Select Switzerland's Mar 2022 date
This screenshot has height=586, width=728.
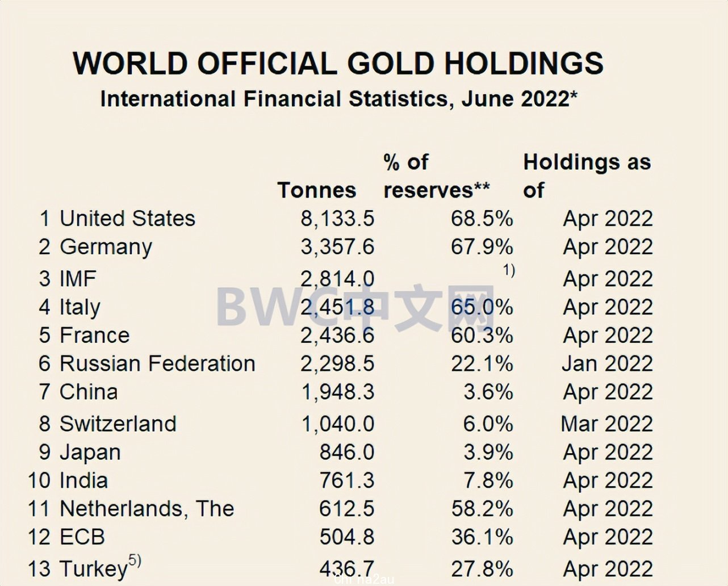pyautogui.click(x=606, y=424)
